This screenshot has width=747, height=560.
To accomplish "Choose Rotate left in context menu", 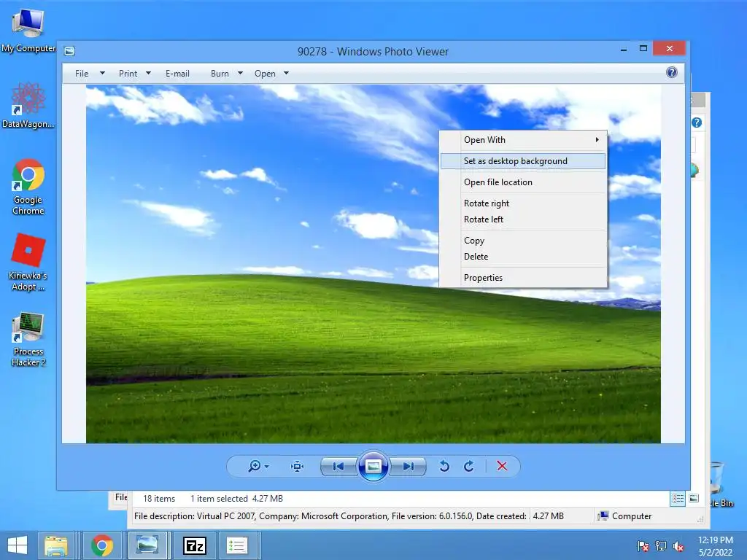I will pos(523,219).
